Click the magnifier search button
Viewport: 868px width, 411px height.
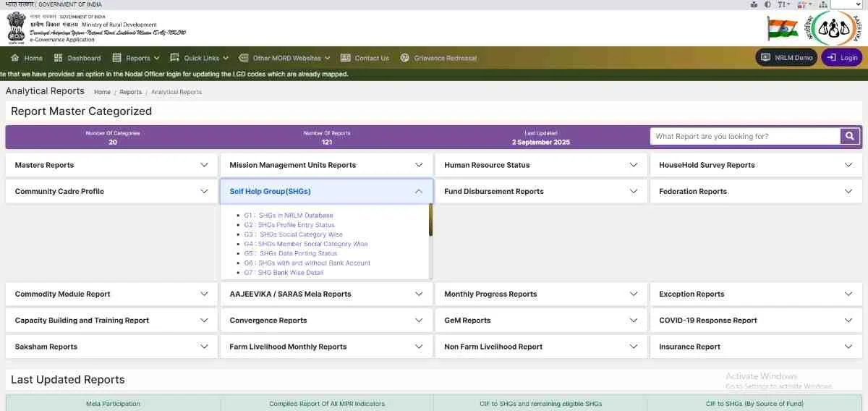pos(850,136)
